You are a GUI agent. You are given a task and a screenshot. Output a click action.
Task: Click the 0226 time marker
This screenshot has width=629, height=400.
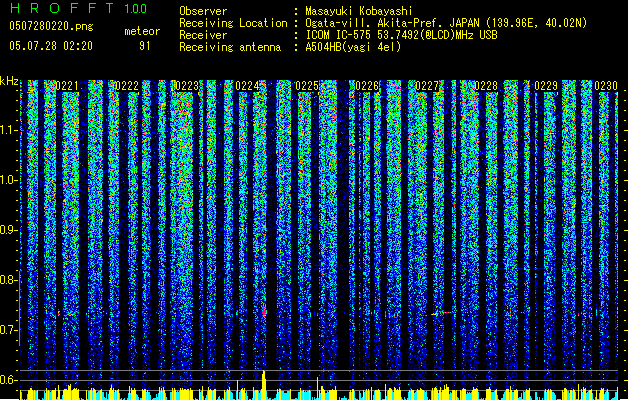367,86
